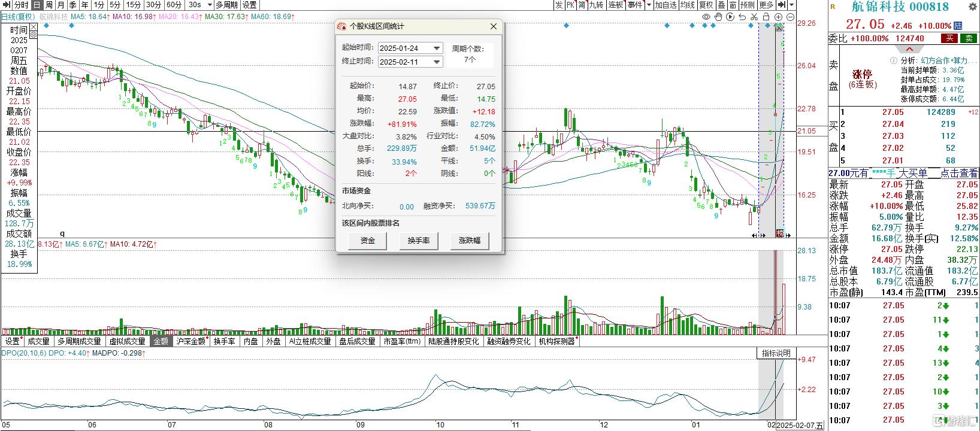This screenshot has width=980, height=431.
Task: Select the 陆股通持股变化 indicator tab
Action: pyautogui.click(x=453, y=341)
